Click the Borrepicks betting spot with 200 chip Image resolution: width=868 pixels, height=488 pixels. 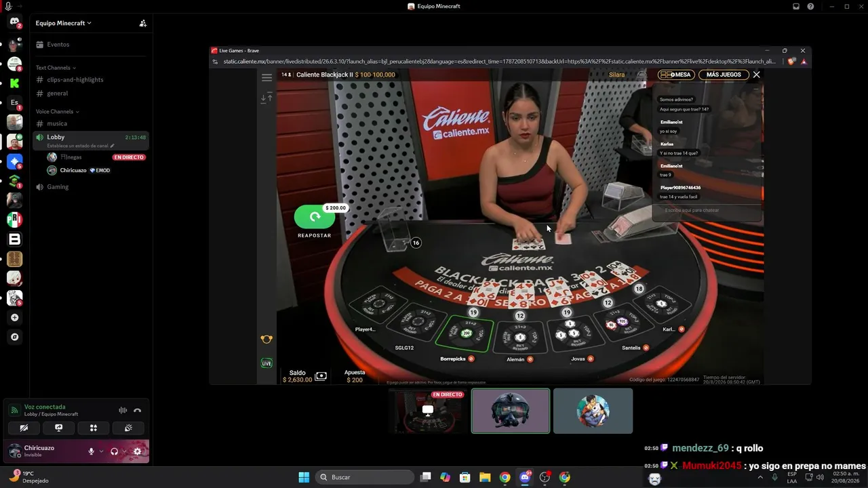(465, 333)
